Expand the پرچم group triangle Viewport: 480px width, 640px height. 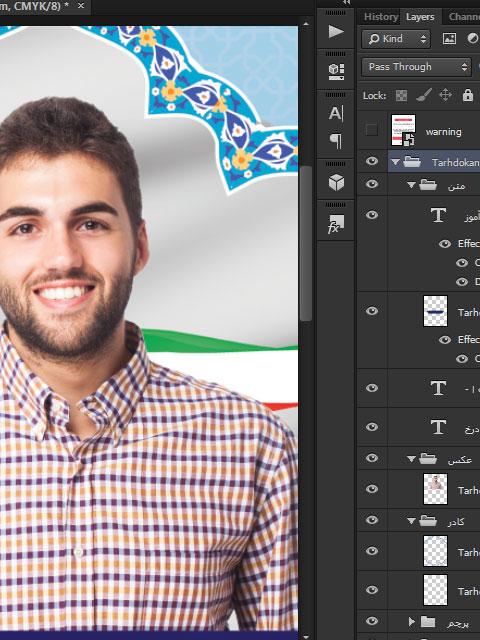point(411,622)
